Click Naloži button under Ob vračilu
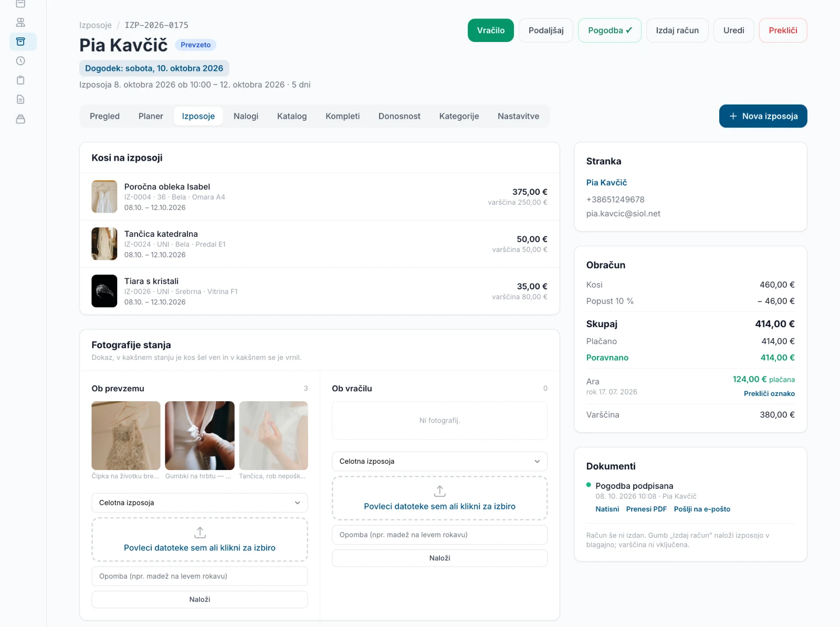The height and width of the screenshot is (627, 840). [440, 558]
